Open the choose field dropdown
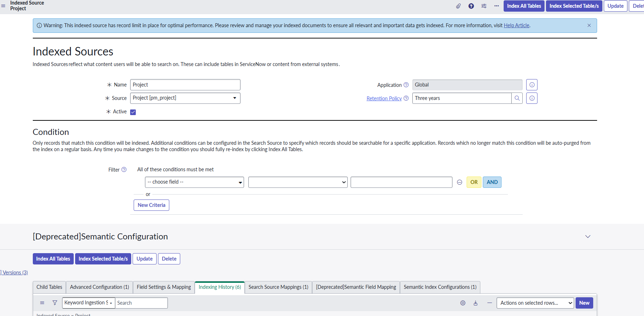Viewport: 644px width, 316px height. 194,182
